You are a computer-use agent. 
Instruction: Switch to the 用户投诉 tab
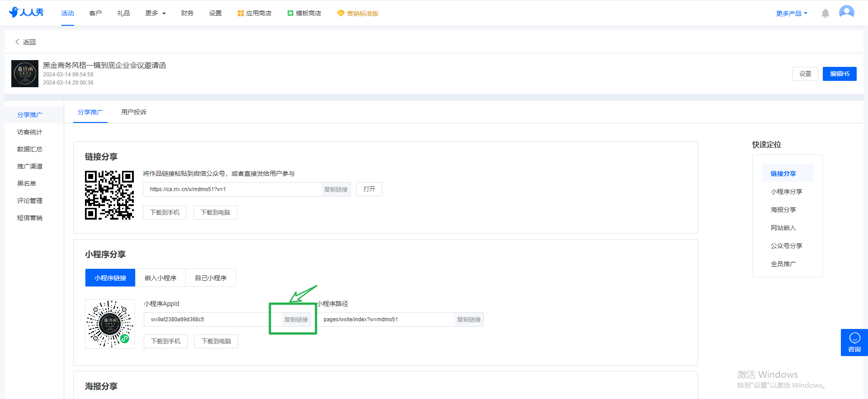[134, 112]
